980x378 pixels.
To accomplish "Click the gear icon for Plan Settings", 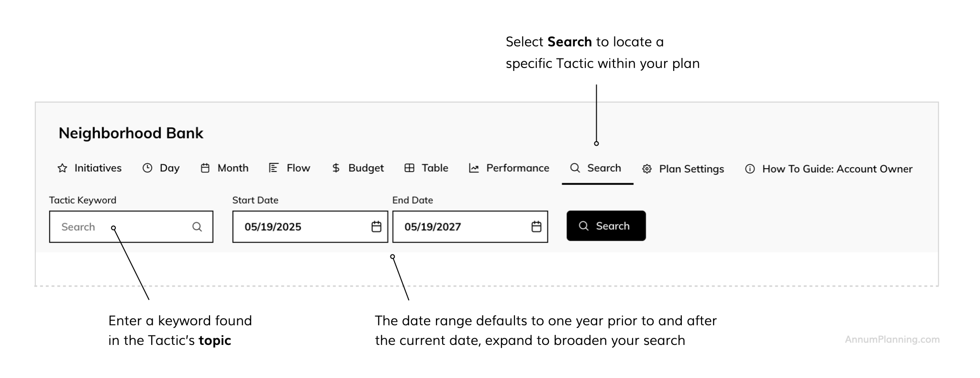I will pos(647,169).
